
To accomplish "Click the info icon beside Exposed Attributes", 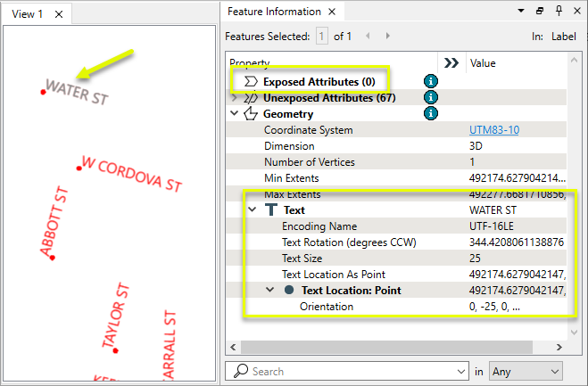I will click(431, 81).
